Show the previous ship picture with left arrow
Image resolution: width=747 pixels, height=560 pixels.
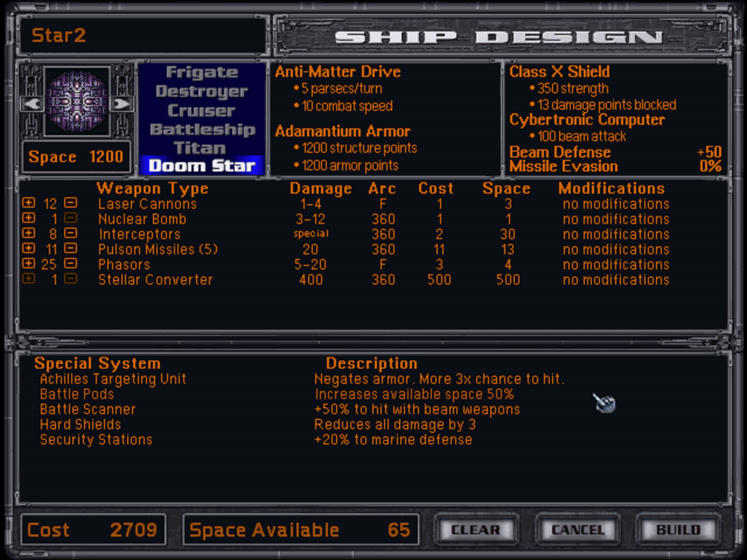pos(32,104)
